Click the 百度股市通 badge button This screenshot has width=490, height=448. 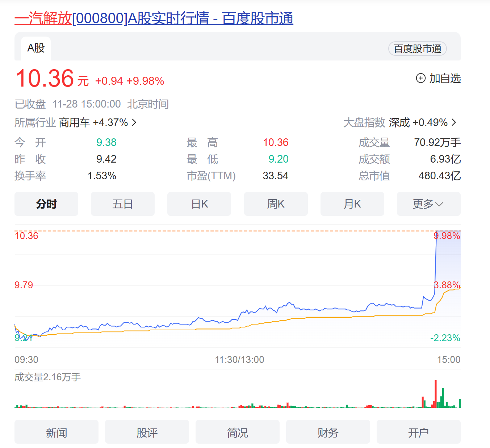coord(417,49)
